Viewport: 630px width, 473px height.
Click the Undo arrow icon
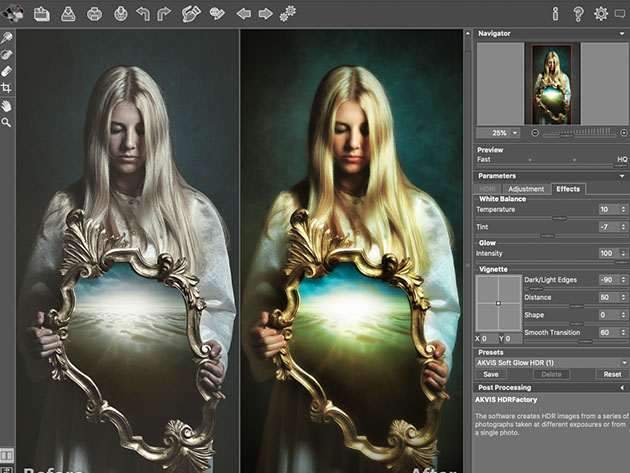pos(141,14)
